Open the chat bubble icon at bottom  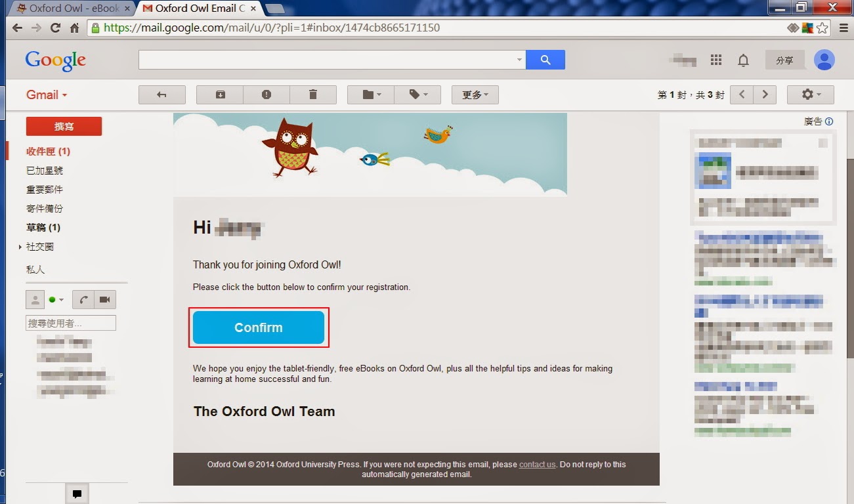77,493
